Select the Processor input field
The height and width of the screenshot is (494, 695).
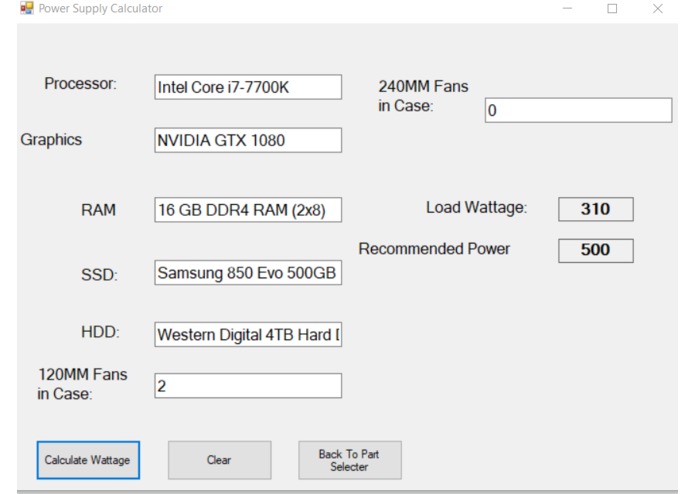tap(248, 87)
